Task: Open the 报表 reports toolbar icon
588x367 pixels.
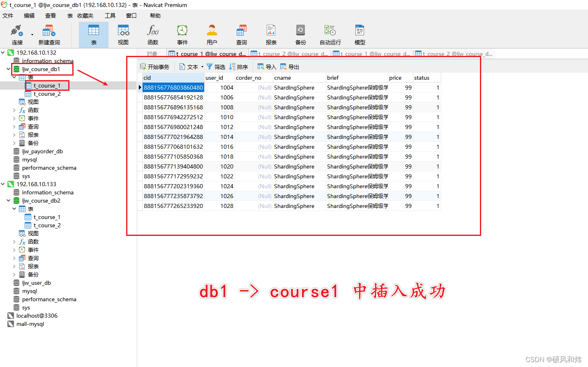Action: 271,35
